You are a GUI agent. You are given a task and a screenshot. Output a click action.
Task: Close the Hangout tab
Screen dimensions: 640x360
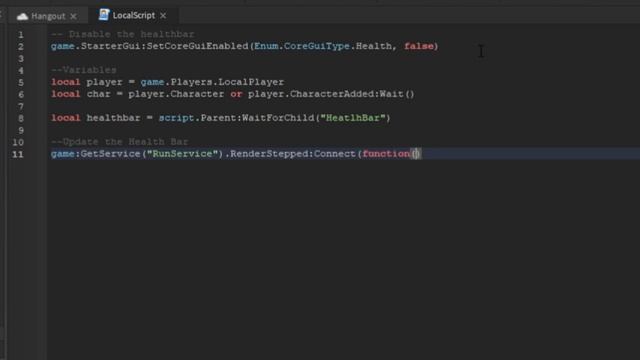pos(73,16)
